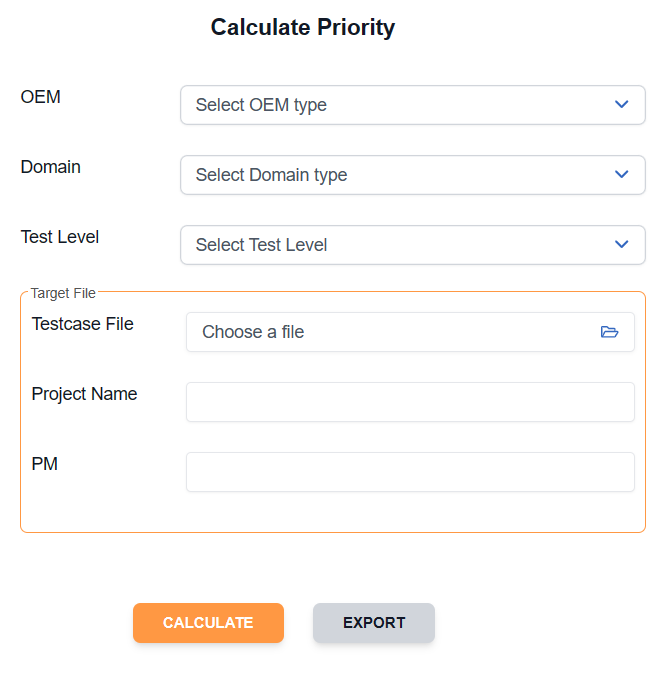Viewport: 659px width, 697px height.
Task: Click the Project Name label
Action: pos(84,394)
